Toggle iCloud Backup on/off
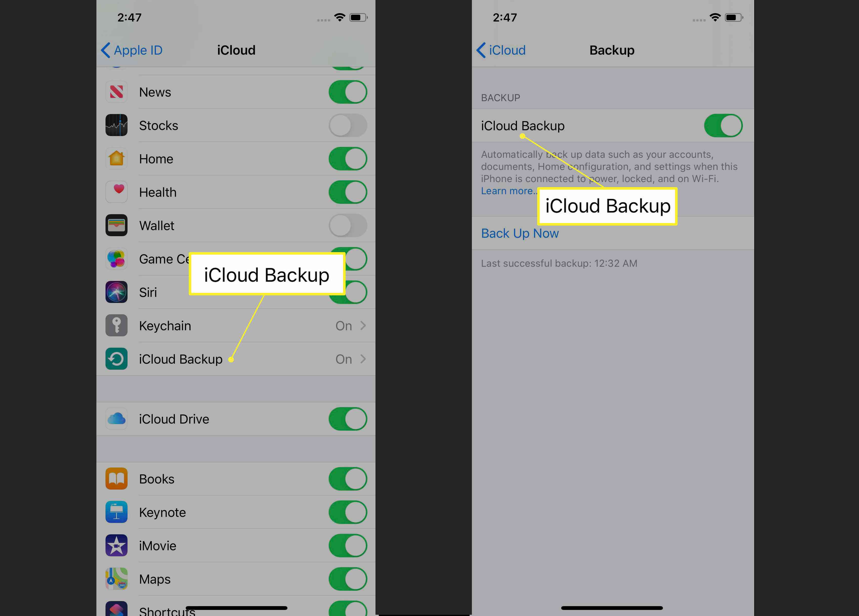859x616 pixels. [x=724, y=126]
